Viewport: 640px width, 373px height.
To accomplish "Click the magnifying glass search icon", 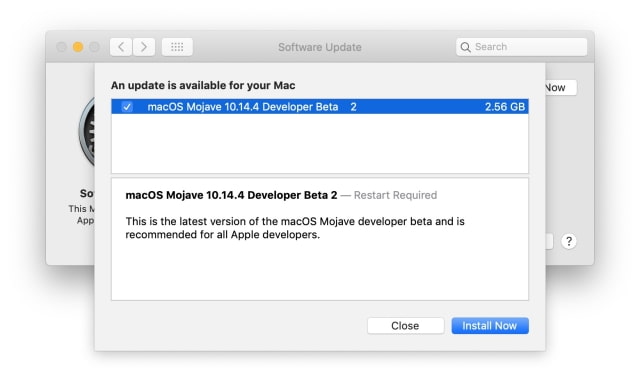I will [x=465, y=47].
